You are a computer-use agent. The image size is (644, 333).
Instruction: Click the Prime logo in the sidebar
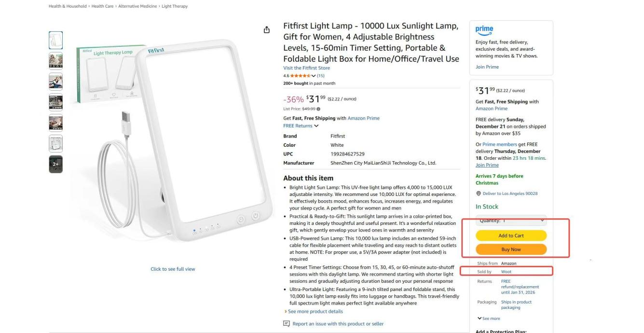(484, 30)
